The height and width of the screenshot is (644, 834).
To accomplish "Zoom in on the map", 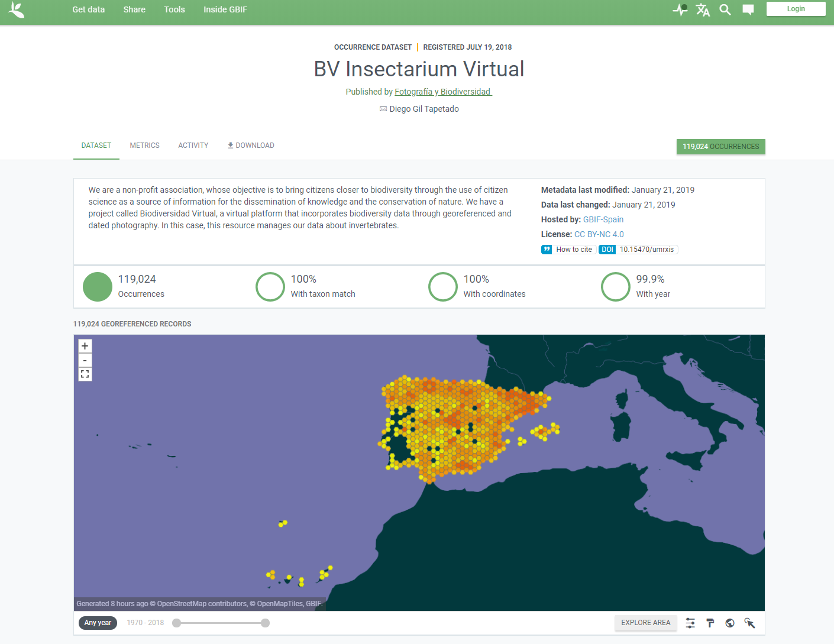I will [85, 346].
